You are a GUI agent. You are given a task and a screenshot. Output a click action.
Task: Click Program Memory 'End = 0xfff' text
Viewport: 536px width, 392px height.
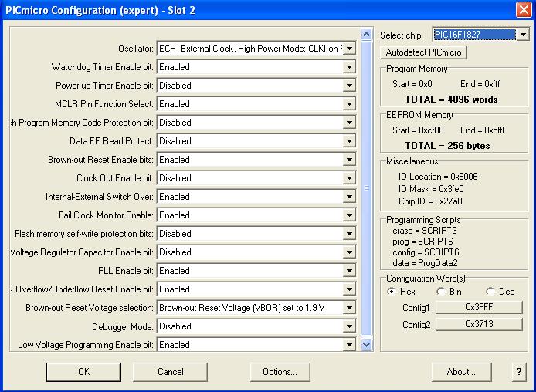[480, 84]
